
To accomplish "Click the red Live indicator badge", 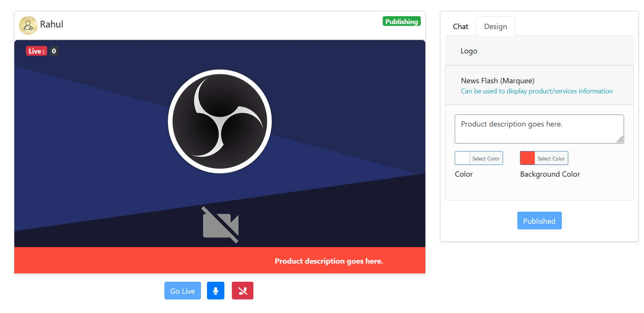I will pyautogui.click(x=36, y=51).
